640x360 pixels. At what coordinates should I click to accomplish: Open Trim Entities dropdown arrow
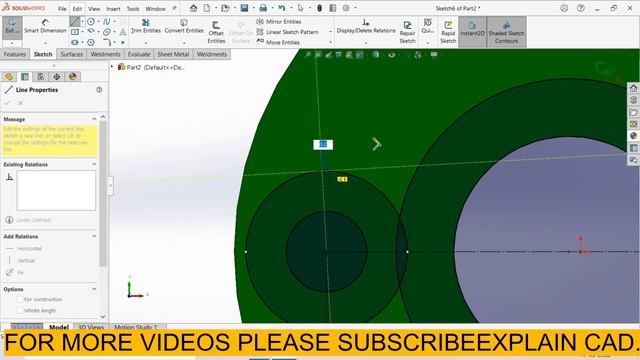pos(146,43)
